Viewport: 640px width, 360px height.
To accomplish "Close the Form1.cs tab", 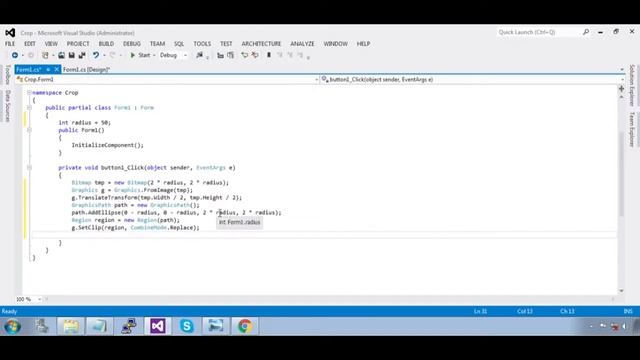I will coord(56,69).
